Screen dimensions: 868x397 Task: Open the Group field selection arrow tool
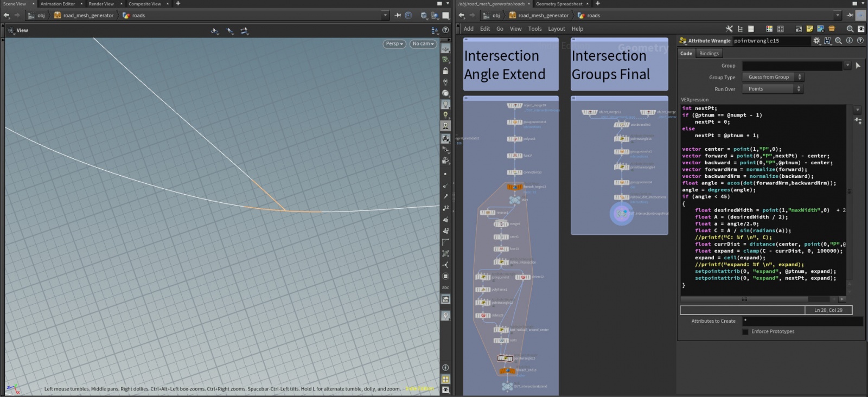858,66
